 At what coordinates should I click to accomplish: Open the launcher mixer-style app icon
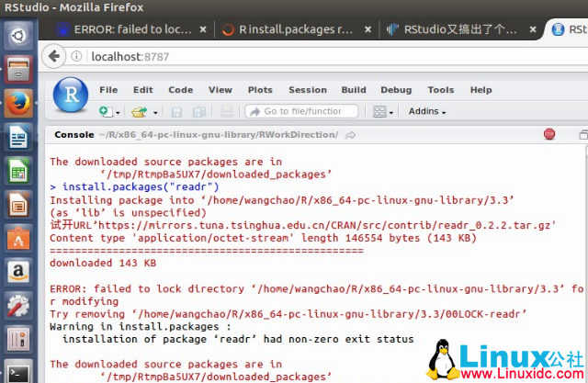coord(18,340)
